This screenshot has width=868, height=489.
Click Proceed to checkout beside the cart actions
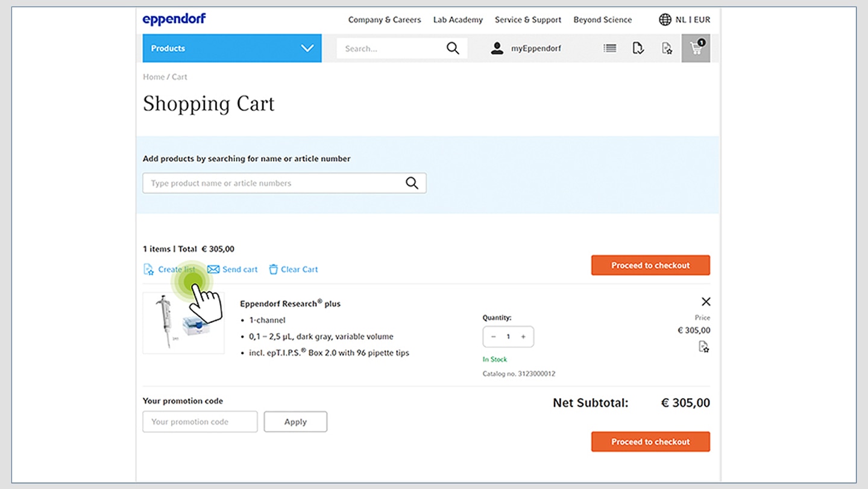pos(650,266)
